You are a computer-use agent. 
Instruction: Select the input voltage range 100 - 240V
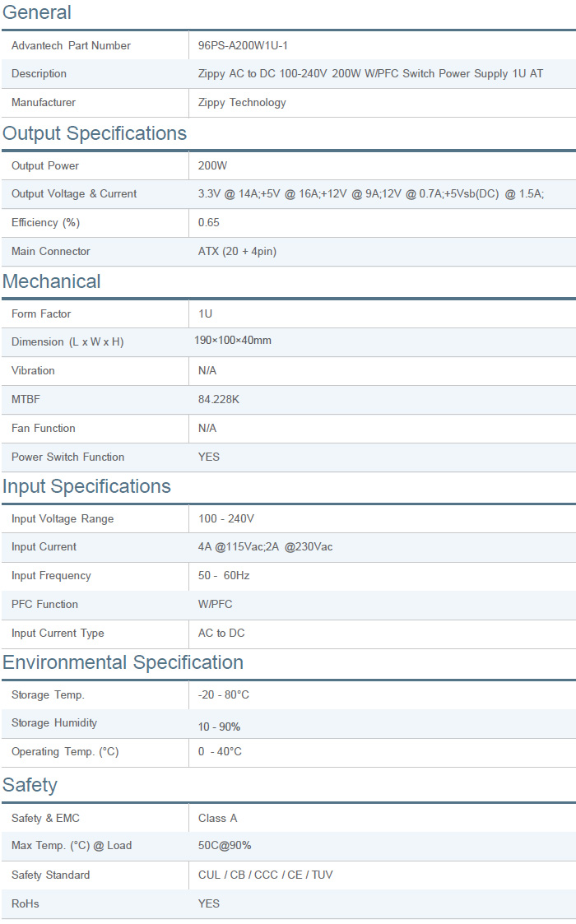tap(226, 519)
